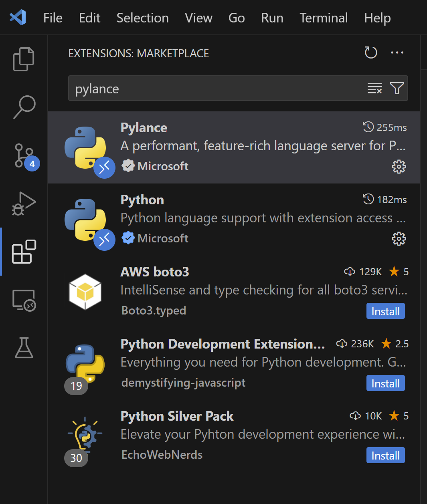Image resolution: width=427 pixels, height=504 pixels.
Task: Open the Terminal menu
Action: (x=324, y=18)
